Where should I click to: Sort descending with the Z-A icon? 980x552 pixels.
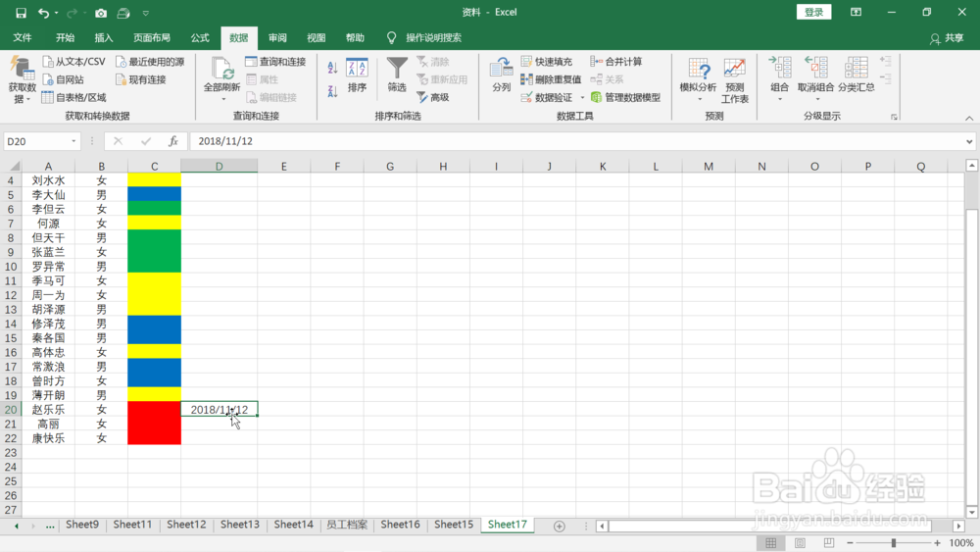coord(332,91)
